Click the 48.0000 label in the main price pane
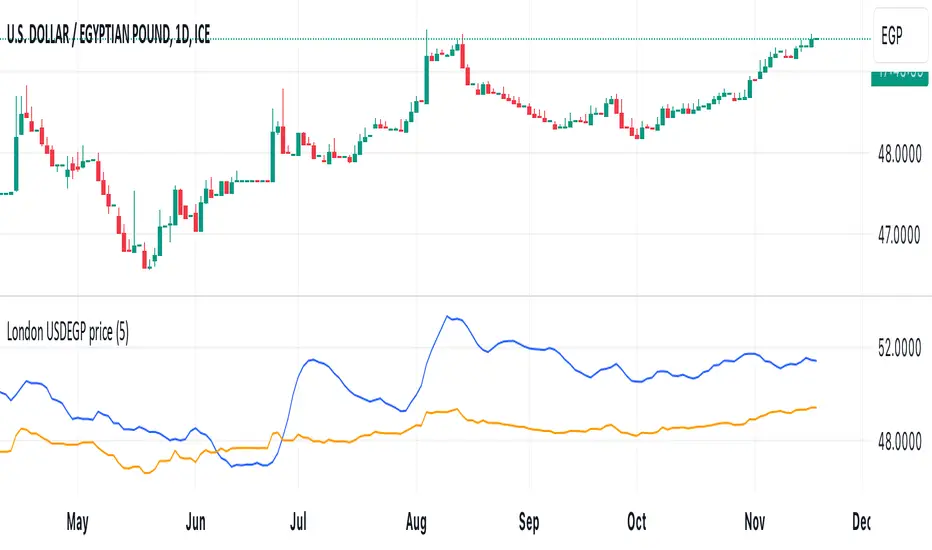932x550 pixels. point(898,154)
